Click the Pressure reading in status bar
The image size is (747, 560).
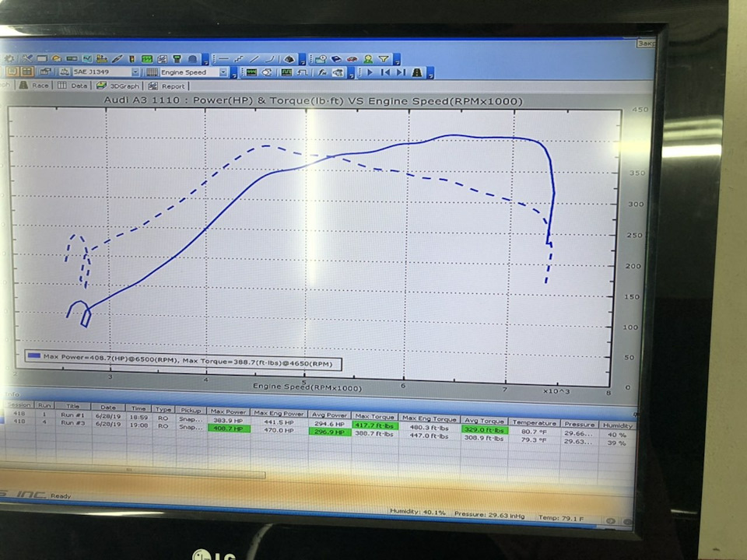pos(489,515)
